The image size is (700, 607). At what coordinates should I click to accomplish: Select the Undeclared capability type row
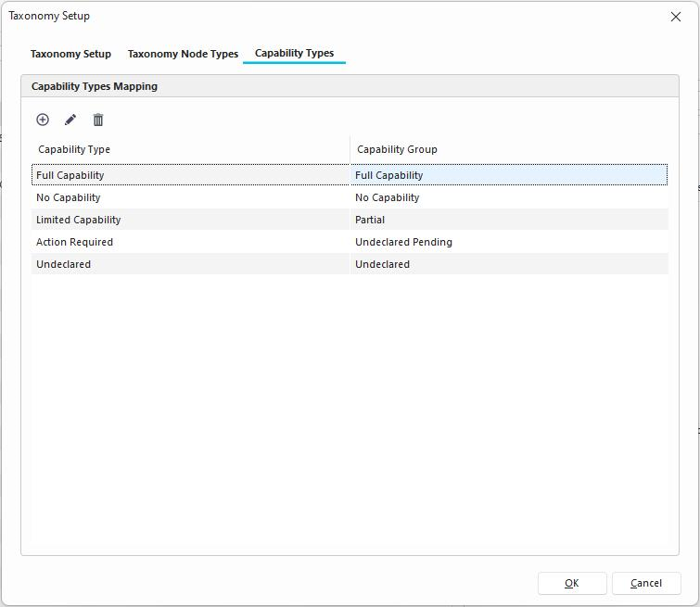coord(63,264)
